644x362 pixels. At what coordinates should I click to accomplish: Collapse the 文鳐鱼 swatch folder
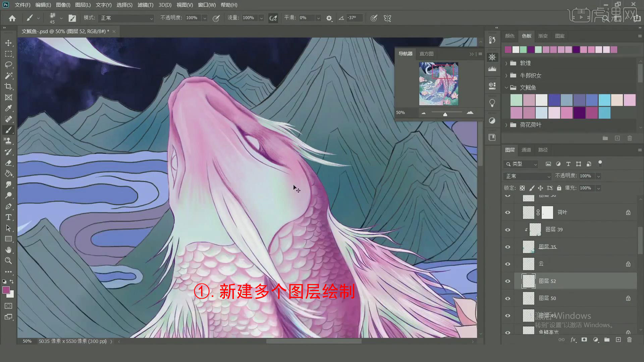point(506,88)
